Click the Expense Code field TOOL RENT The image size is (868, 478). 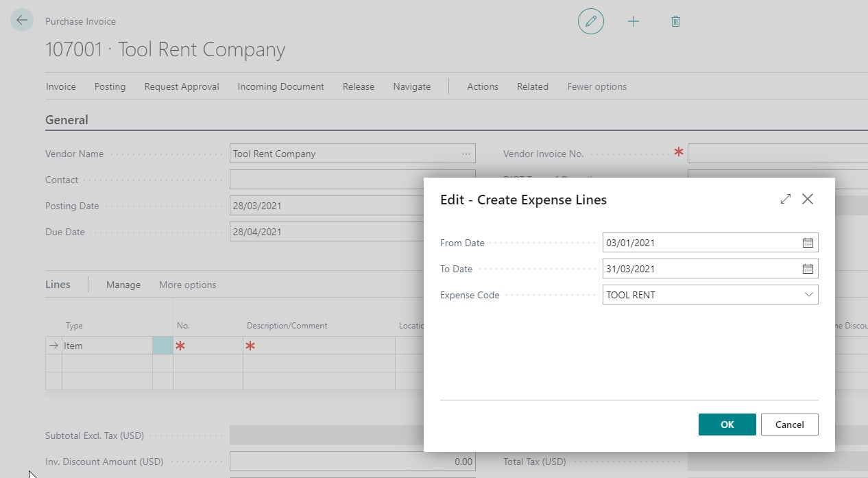[710, 295]
